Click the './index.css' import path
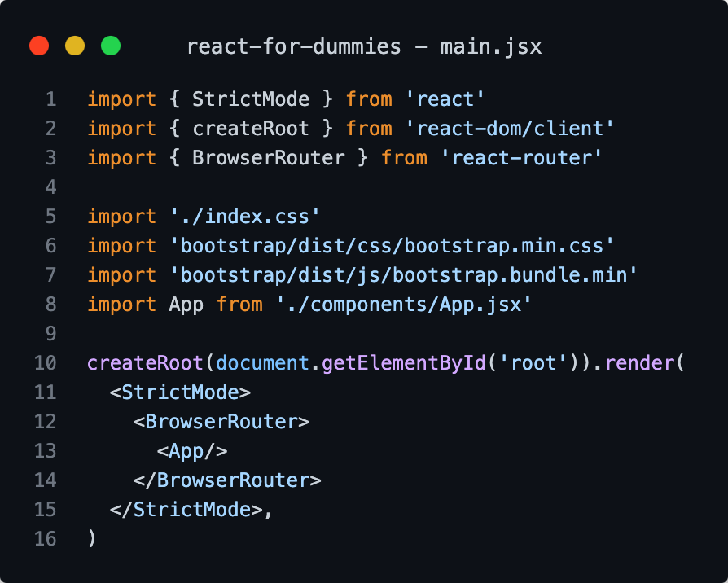This screenshot has height=583, width=728. [244, 217]
